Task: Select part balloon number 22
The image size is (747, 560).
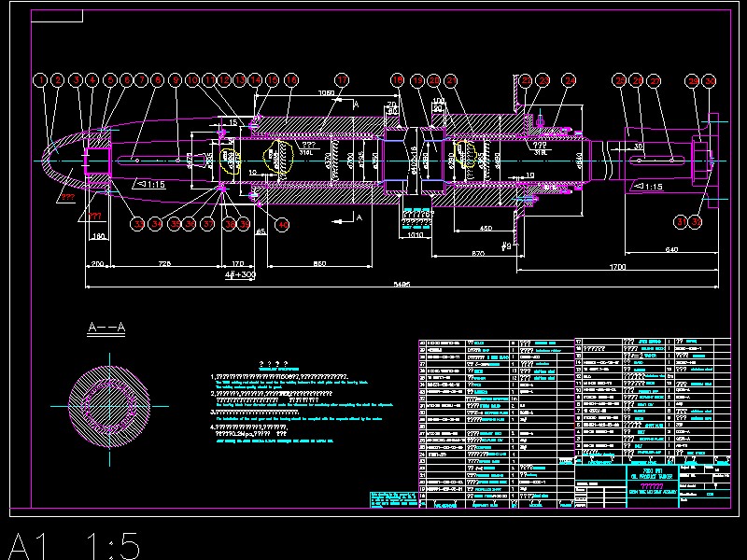Action: coord(526,80)
